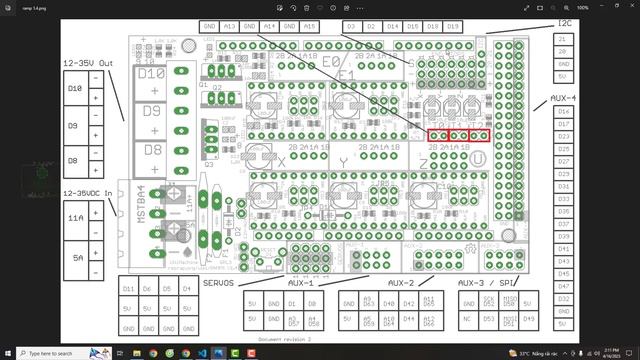Enter full screen with the diagonal arrows icon
This screenshot has width=640, height=360.
click(527, 8)
